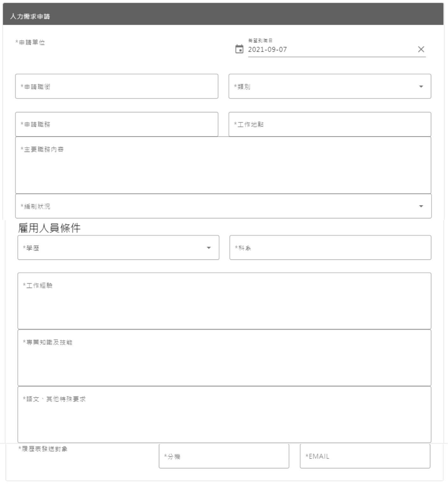The width and height of the screenshot is (448, 487).
Task: Click the 分機 extension field
Action: coord(223,457)
